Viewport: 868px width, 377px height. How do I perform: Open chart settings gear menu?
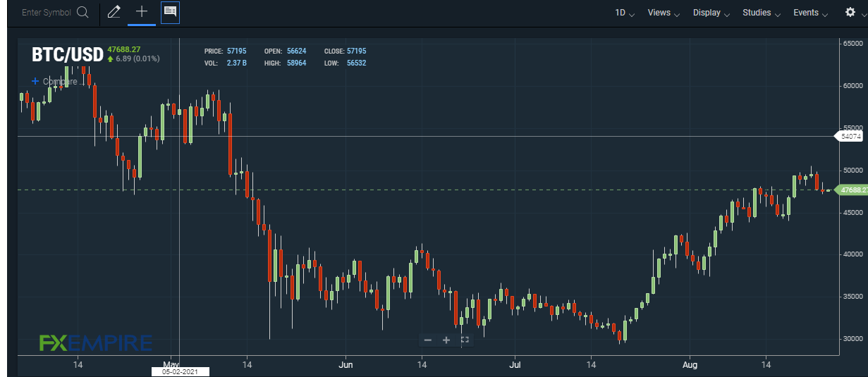[x=850, y=13]
